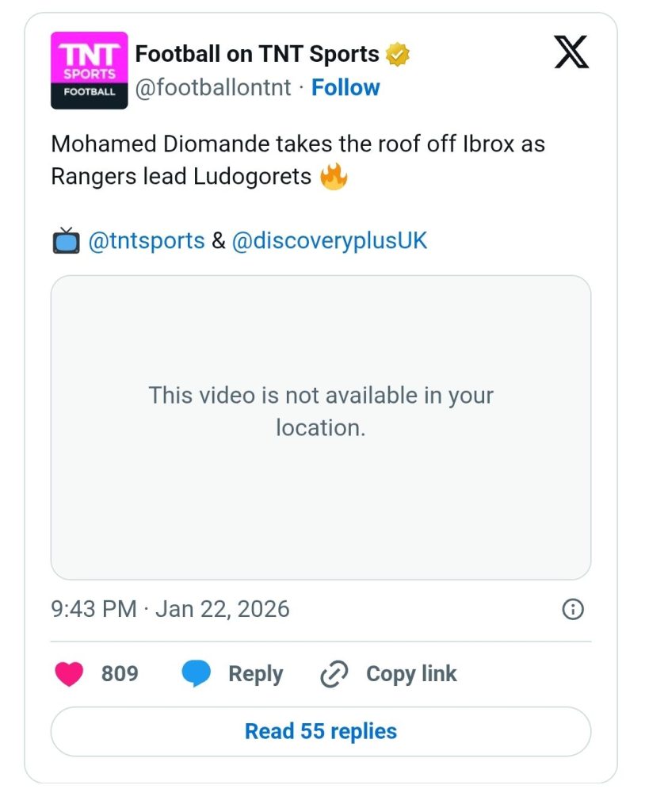
Task: Like the tweet with the heart icon
Action: point(69,674)
